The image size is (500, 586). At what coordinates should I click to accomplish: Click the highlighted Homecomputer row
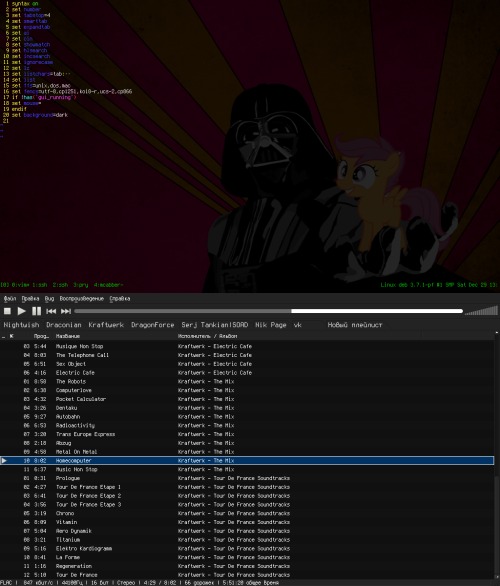point(247,460)
